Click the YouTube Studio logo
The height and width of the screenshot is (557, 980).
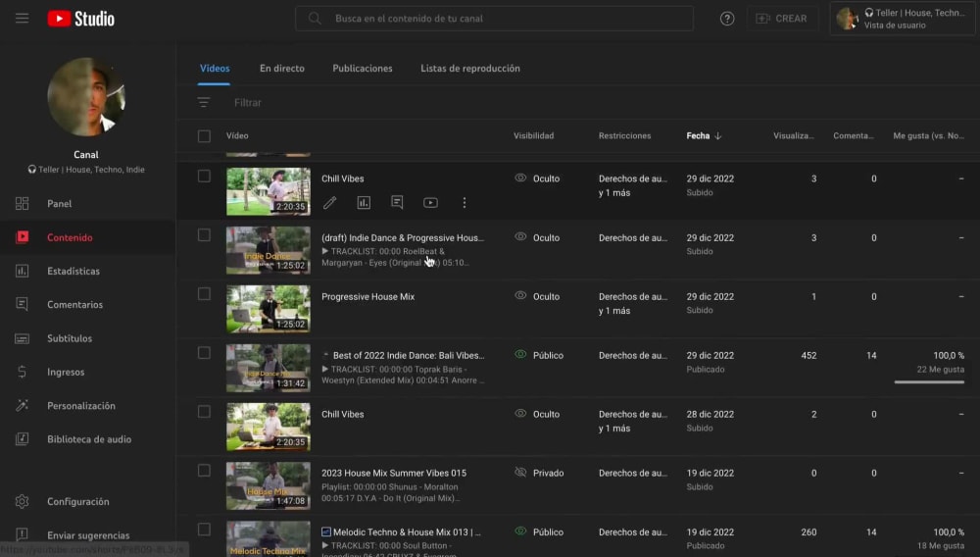click(81, 19)
